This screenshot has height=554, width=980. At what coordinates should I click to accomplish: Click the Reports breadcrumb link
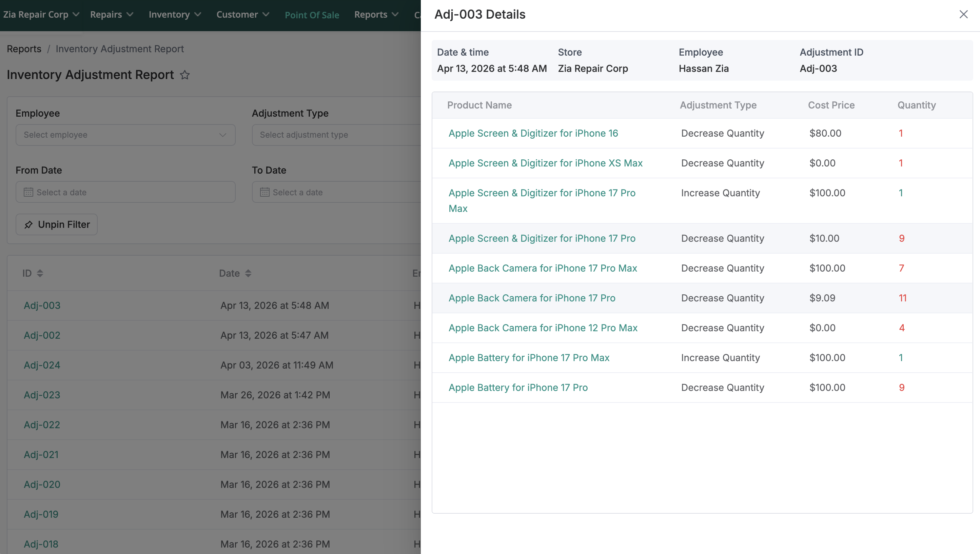click(x=24, y=49)
